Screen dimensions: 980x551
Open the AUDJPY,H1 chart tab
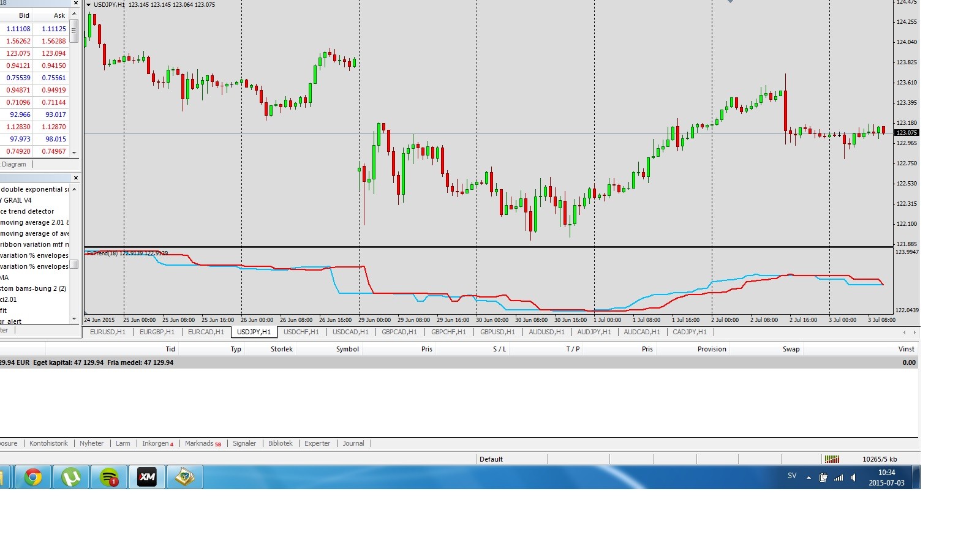tap(594, 332)
